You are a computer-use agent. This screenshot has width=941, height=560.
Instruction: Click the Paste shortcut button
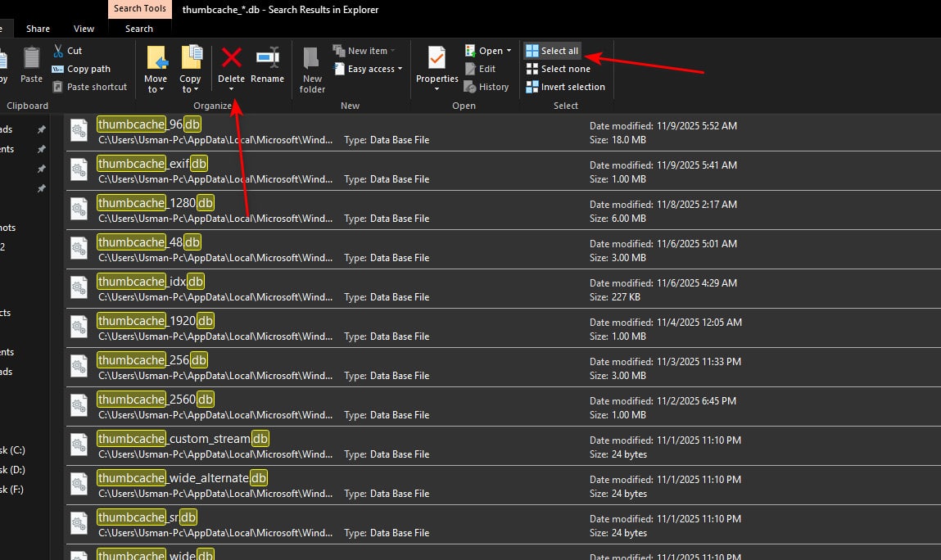click(x=90, y=87)
